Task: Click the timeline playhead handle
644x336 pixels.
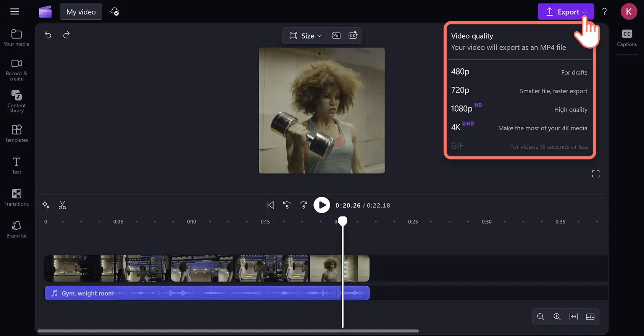Action: [343, 221]
